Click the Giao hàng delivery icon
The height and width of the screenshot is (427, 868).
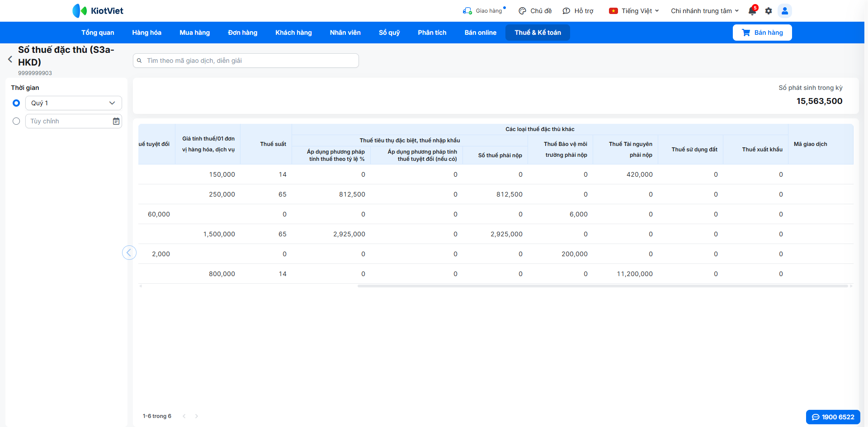pyautogui.click(x=467, y=11)
